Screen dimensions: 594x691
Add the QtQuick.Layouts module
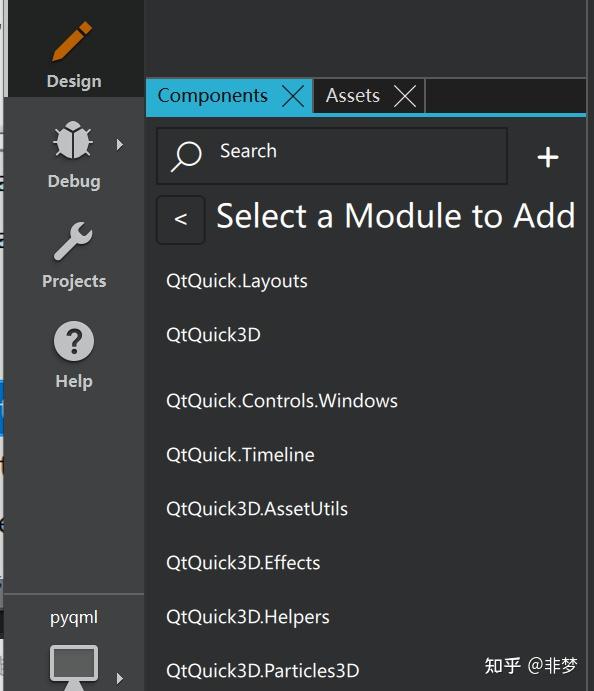click(x=237, y=281)
